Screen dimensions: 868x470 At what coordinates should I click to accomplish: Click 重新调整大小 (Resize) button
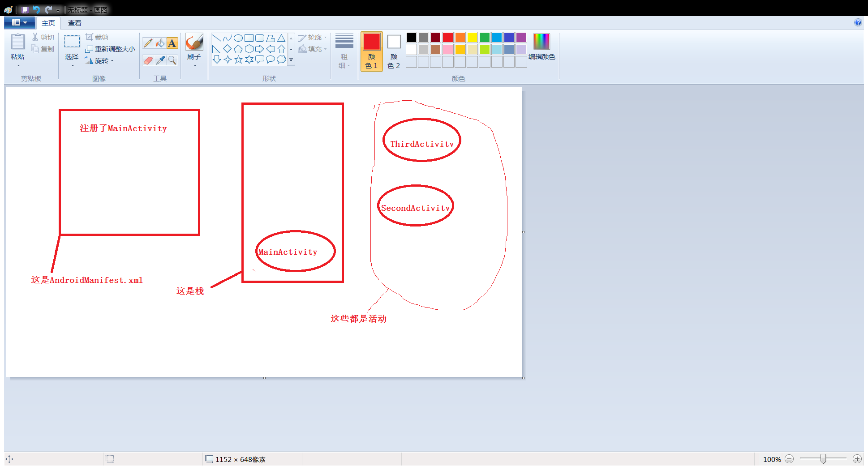click(x=110, y=49)
